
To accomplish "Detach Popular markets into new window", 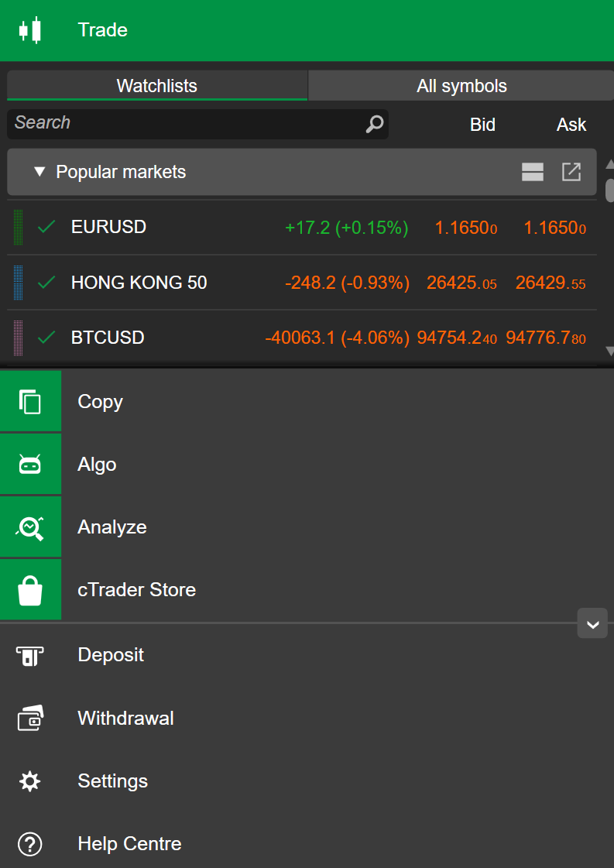I will click(571, 172).
